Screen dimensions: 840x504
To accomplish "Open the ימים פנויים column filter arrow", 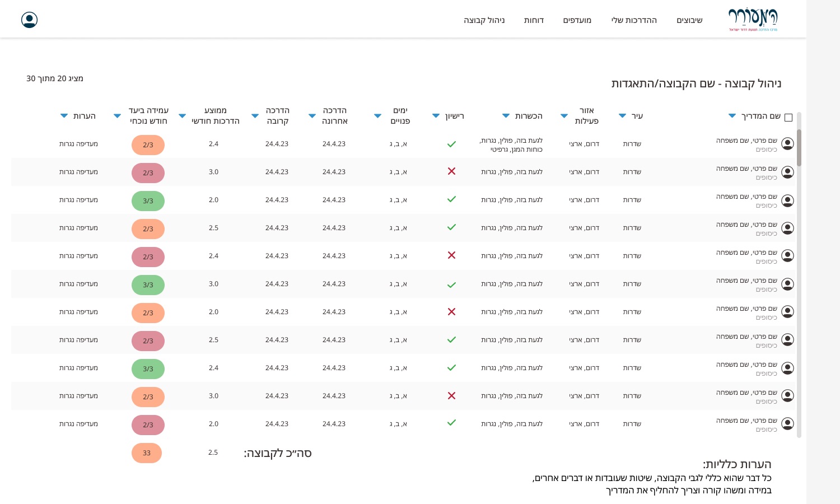I will [377, 116].
